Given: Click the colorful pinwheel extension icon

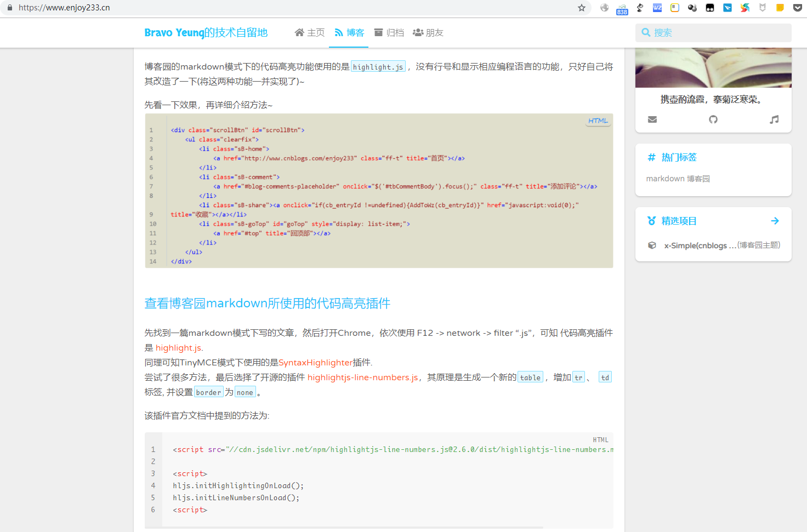Looking at the screenshot, I should (x=745, y=8).
